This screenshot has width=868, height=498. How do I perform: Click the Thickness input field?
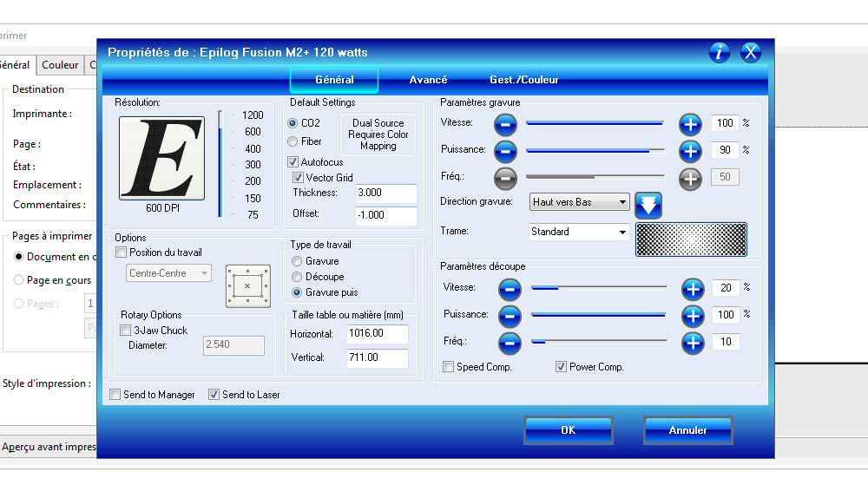(x=386, y=193)
